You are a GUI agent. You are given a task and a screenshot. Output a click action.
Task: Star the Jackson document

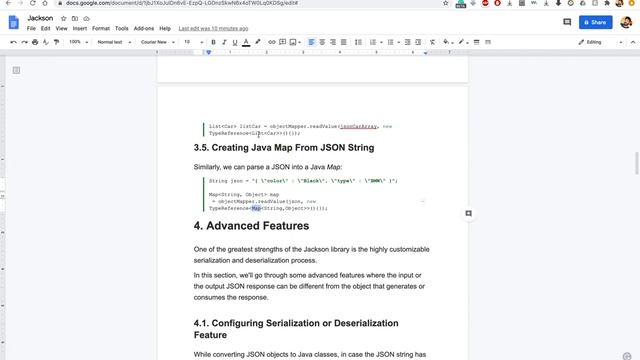[63, 19]
